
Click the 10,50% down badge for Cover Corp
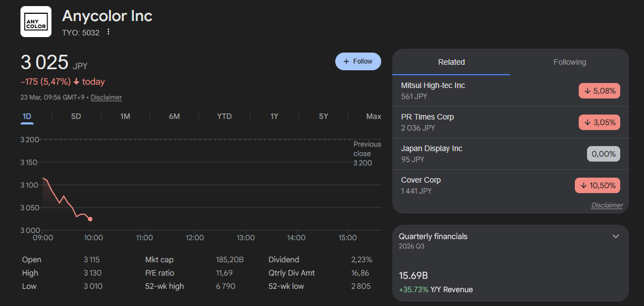(597, 186)
